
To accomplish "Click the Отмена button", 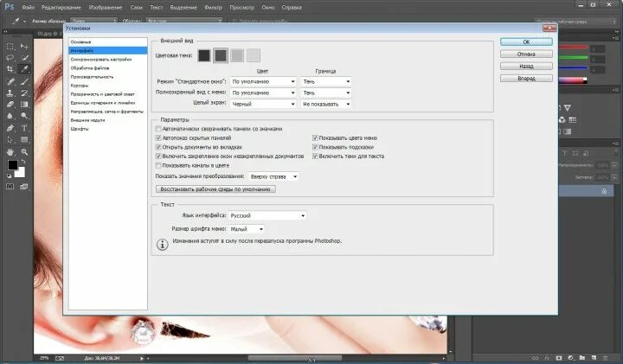I will point(526,54).
